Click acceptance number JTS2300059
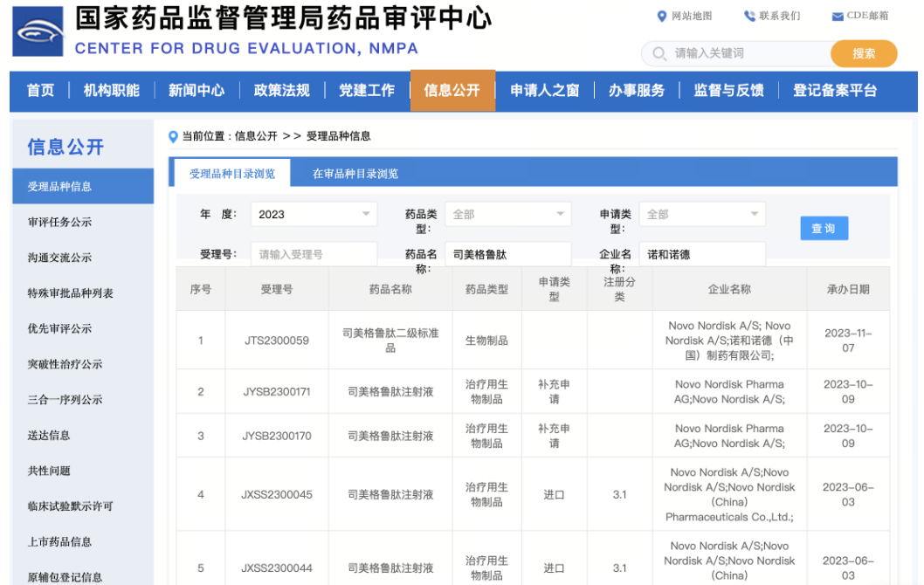The image size is (924, 585). (276, 340)
